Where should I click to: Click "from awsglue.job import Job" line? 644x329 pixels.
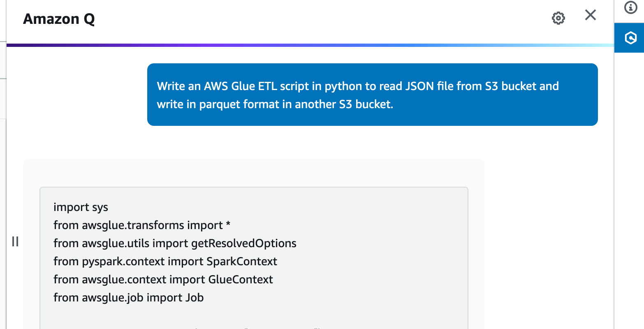click(128, 298)
